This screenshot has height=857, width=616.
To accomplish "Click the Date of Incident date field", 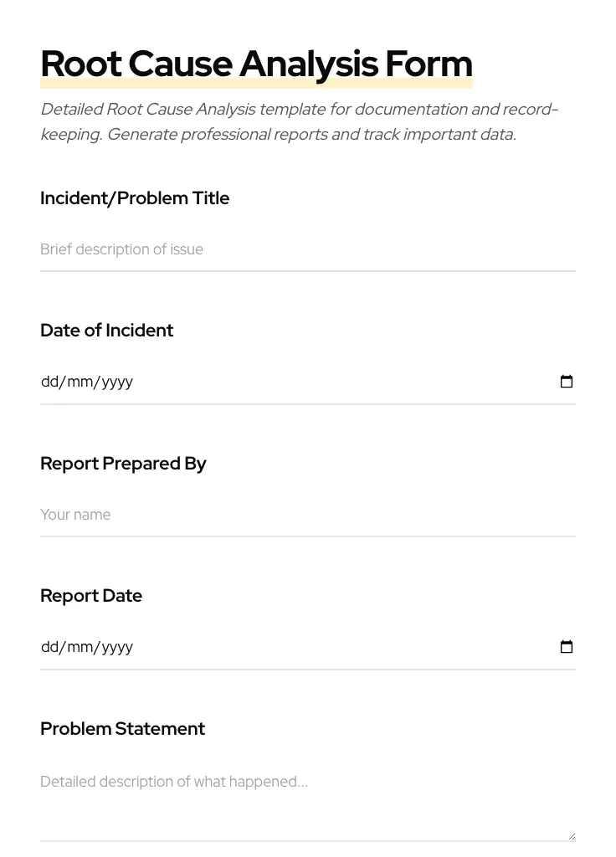I will click(x=293, y=382).
